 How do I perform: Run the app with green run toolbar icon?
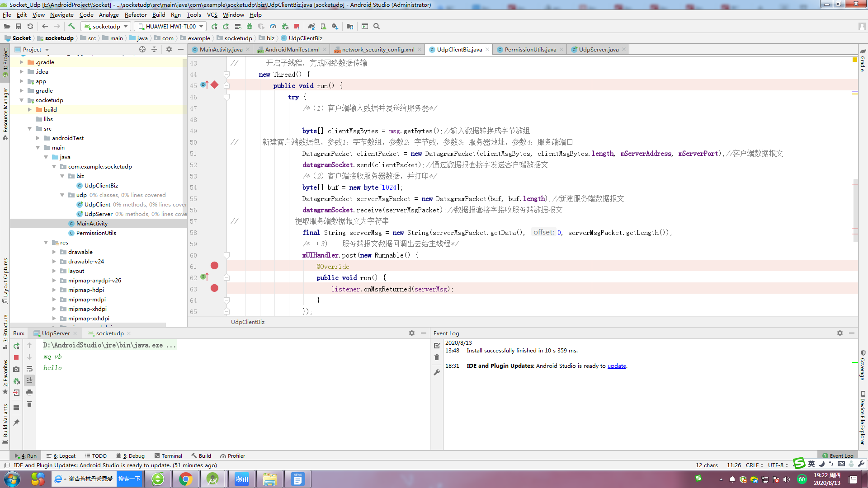point(214,27)
